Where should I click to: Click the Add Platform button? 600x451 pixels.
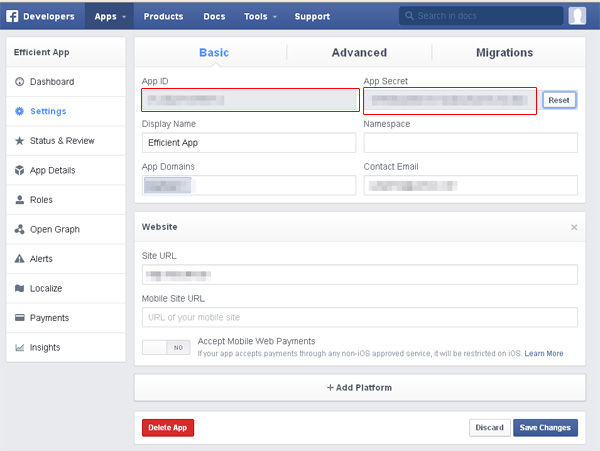coord(359,388)
